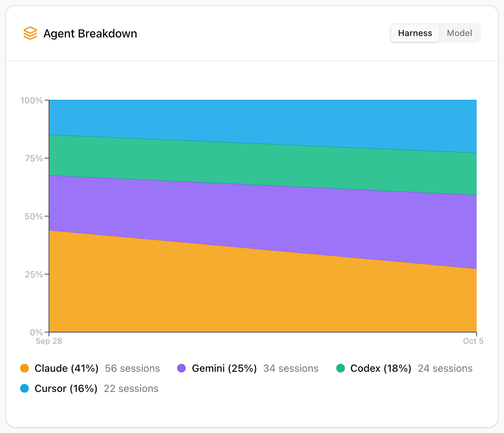The width and height of the screenshot is (504, 433).
Task: Click the purple Gemini legend dot
Action: [182, 368]
